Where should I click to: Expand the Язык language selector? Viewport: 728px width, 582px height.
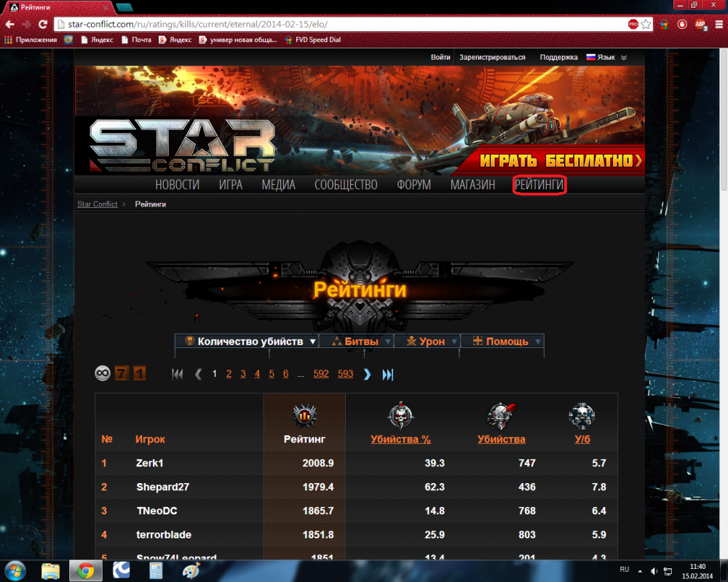point(606,57)
